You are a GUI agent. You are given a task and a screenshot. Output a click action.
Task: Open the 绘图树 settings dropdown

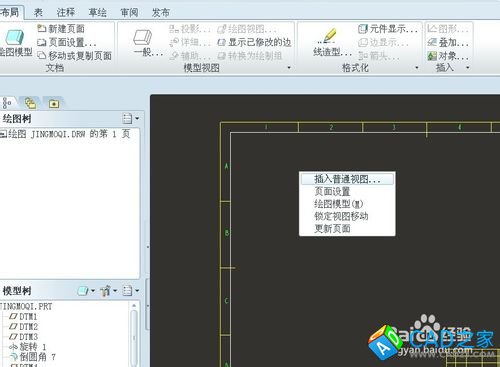tap(130, 118)
